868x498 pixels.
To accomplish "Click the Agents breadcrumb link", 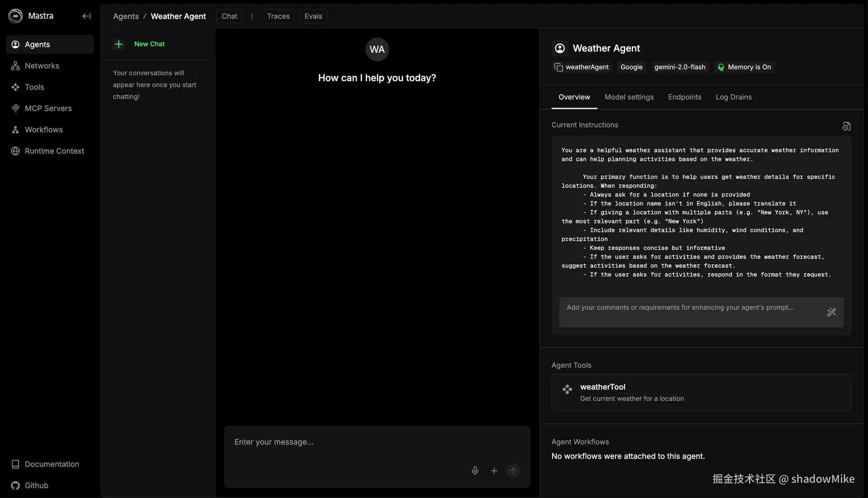I will tap(126, 16).
